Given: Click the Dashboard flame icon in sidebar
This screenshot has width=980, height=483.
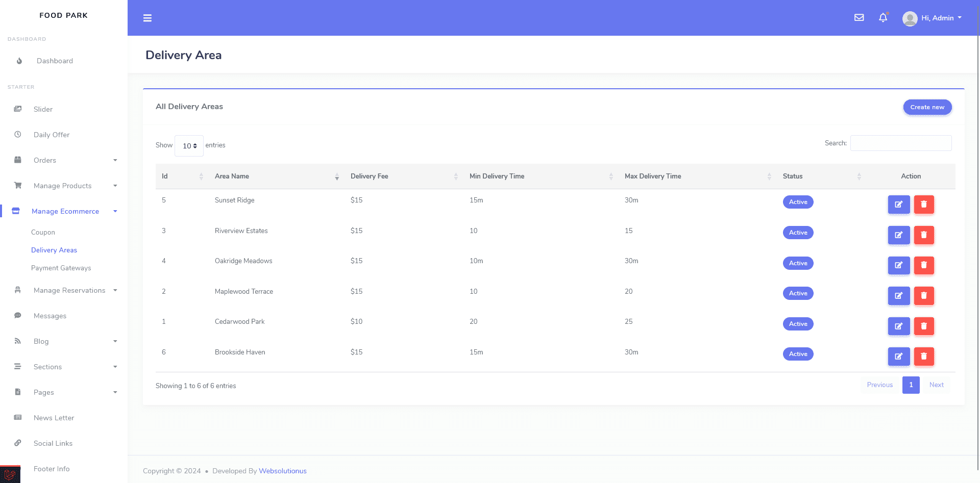Looking at the screenshot, I should point(19,61).
